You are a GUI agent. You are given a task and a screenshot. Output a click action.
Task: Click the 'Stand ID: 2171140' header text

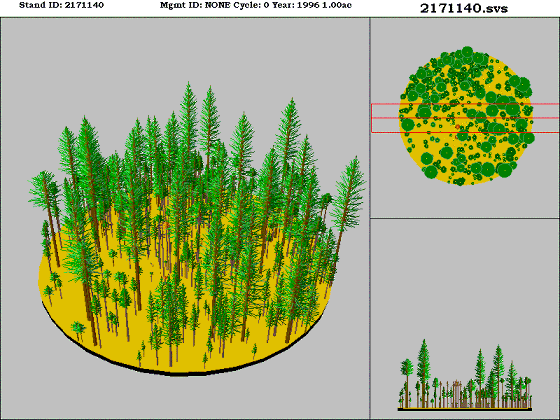(x=61, y=5)
